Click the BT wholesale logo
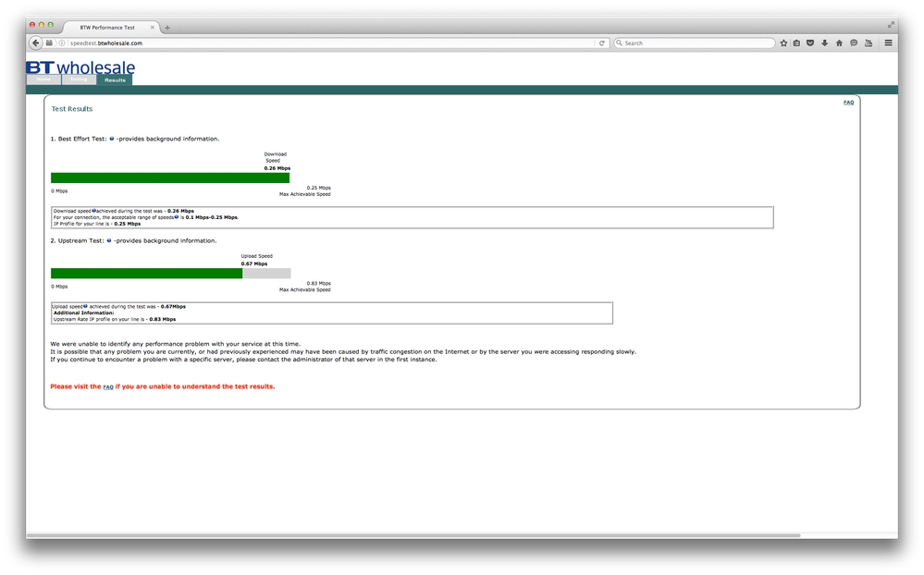Viewport: 924px width, 575px height. click(80, 67)
